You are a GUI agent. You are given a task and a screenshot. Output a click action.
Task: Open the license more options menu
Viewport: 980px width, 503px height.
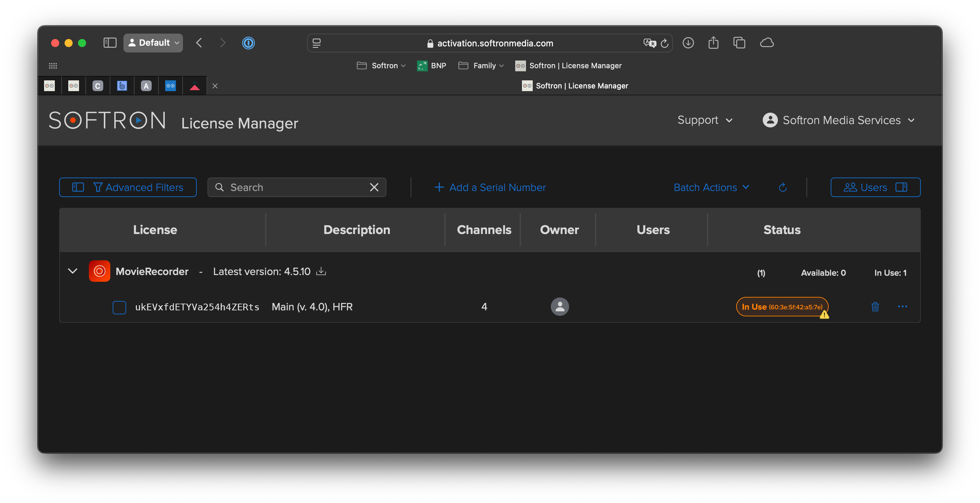(x=902, y=307)
